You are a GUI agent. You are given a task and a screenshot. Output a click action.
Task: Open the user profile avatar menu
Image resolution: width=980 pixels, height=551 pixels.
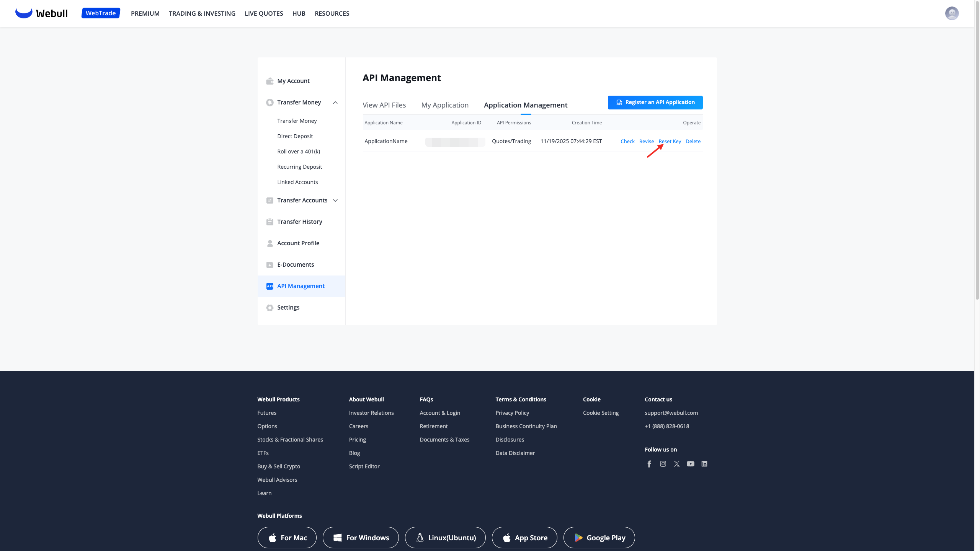click(952, 13)
